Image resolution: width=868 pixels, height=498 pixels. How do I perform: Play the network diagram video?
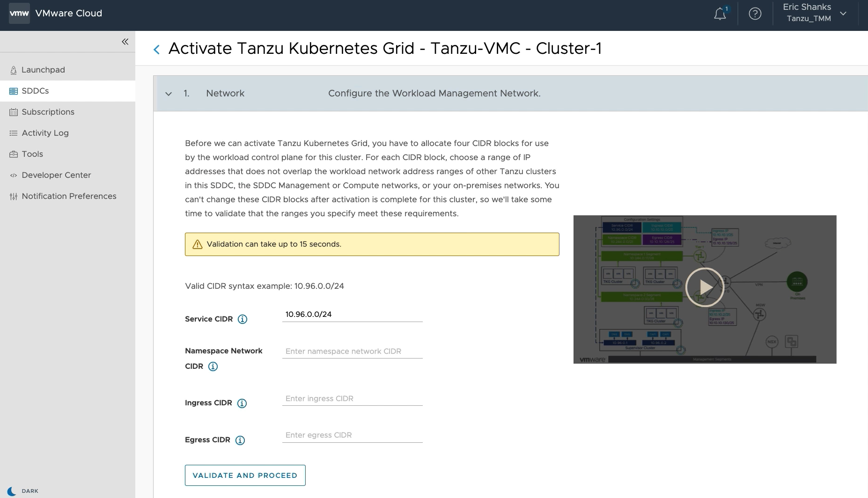705,287
